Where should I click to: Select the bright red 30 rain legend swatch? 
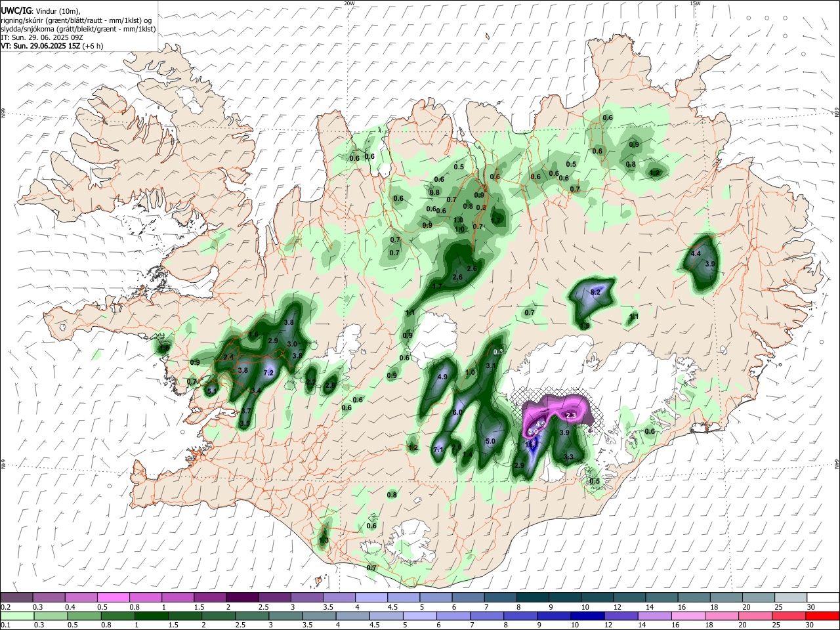[x=823, y=616]
